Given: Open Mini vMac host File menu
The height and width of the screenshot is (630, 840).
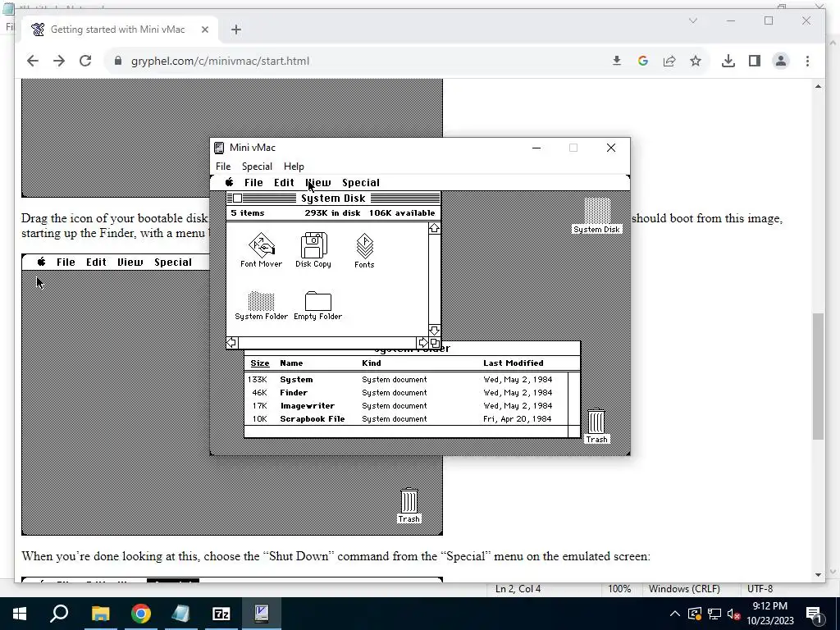Looking at the screenshot, I should [x=223, y=167].
